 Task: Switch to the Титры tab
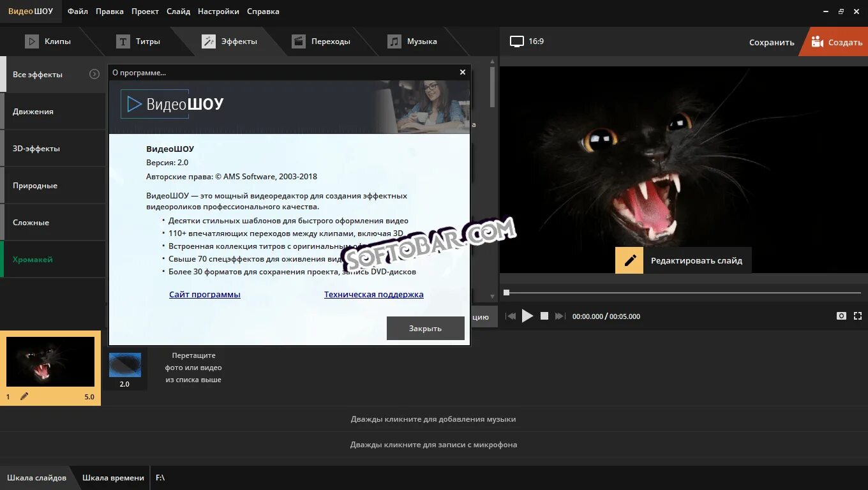(138, 41)
